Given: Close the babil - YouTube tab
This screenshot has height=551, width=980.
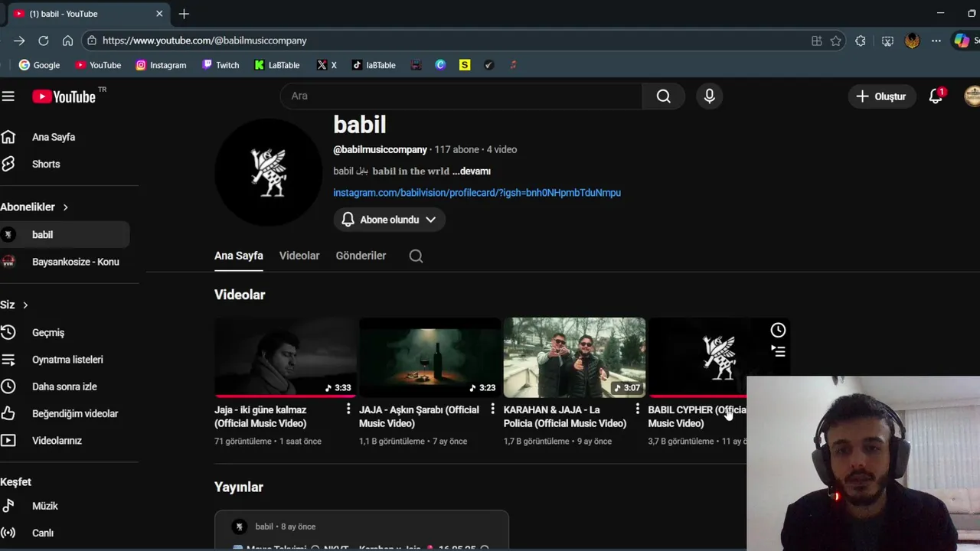Looking at the screenshot, I should 159,14.
